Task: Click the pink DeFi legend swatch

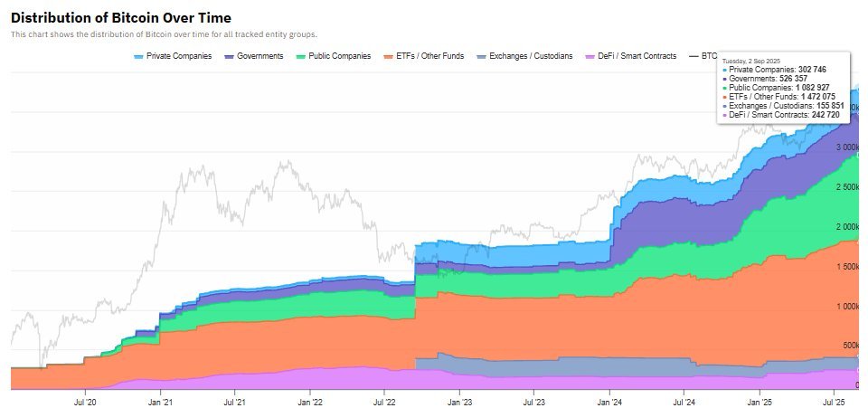Action: click(590, 56)
